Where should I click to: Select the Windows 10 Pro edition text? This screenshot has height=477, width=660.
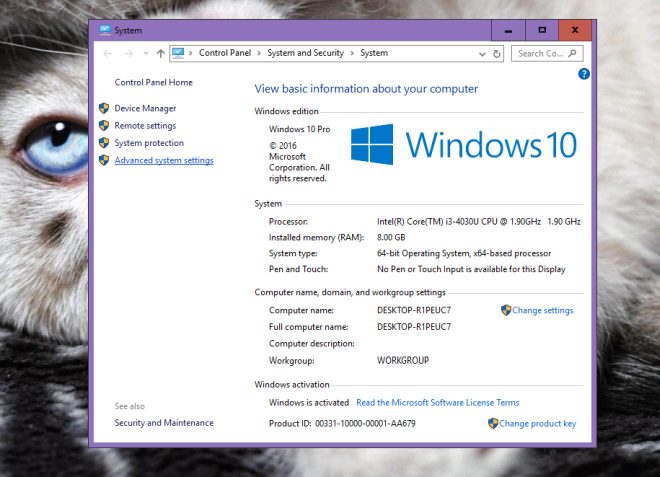[300, 129]
